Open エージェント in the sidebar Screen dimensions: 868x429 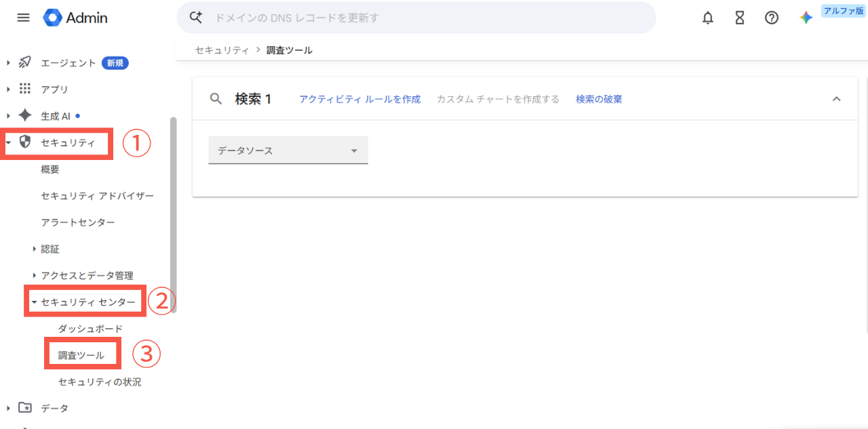(x=68, y=63)
